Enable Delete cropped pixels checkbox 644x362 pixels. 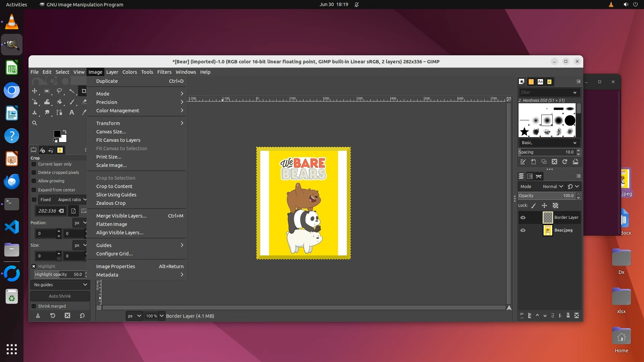coord(34,173)
